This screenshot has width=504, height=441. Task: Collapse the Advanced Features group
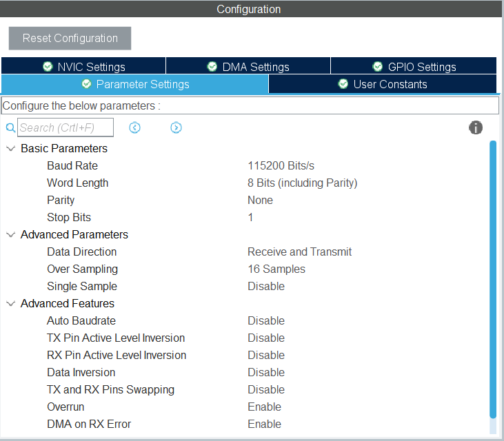tap(10, 303)
